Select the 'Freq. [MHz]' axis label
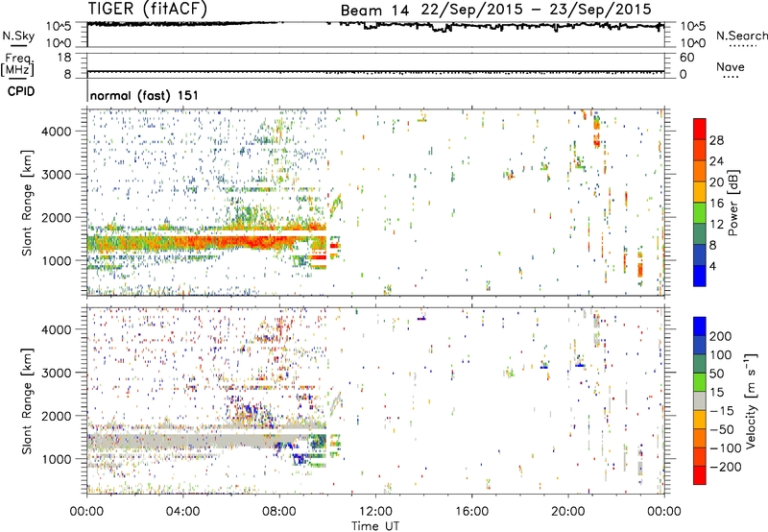Screen dimensions: 768x532 point(17,64)
